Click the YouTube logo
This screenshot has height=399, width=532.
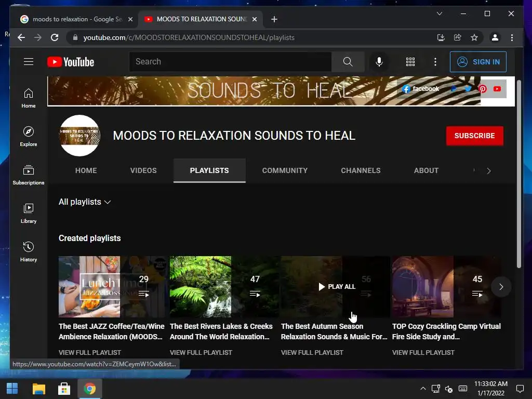point(71,62)
